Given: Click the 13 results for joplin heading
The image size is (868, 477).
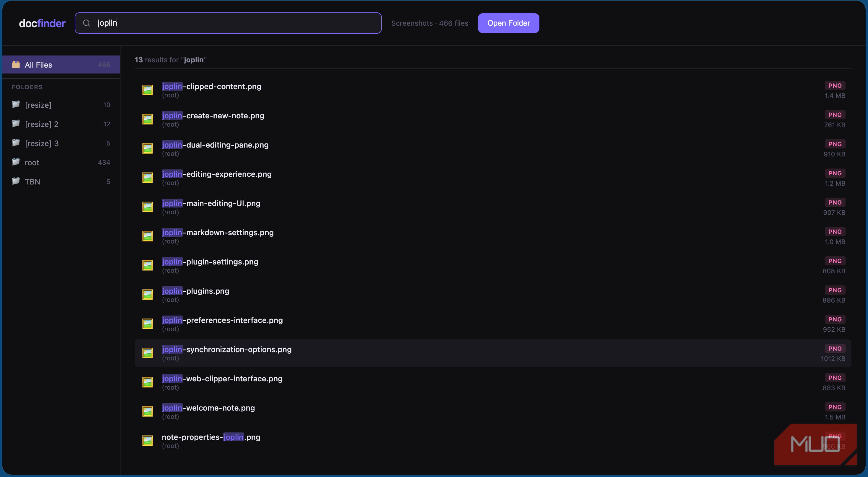Looking at the screenshot, I should [171, 60].
